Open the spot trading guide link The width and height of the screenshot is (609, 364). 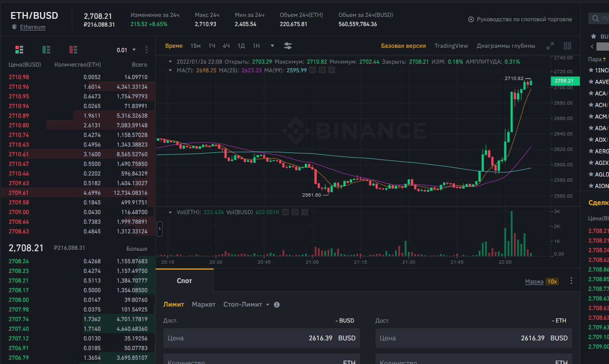coord(520,19)
